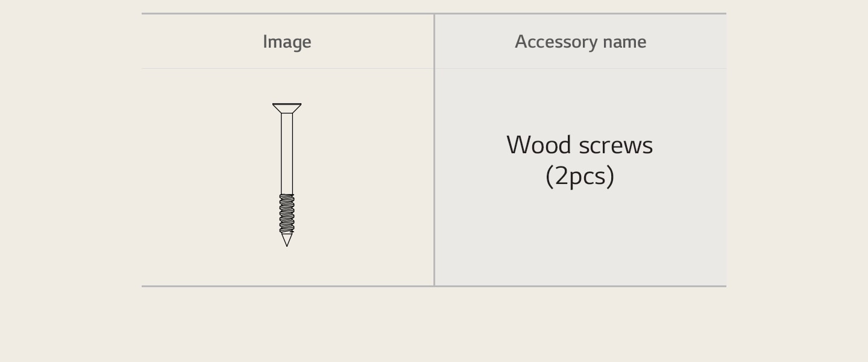Image resolution: width=868 pixels, height=362 pixels.
Task: Click the table's bottom border line
Action: [x=434, y=286]
